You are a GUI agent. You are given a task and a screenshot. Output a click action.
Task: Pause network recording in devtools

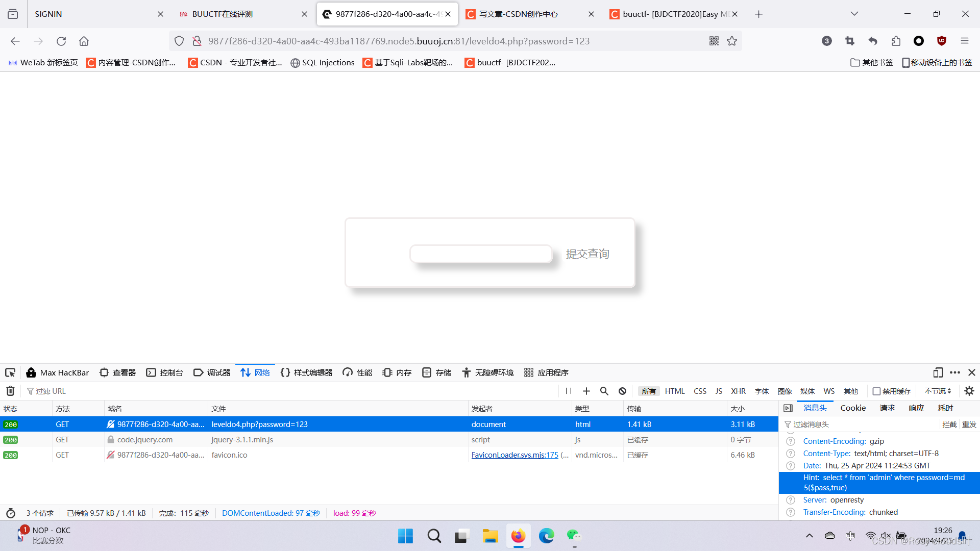point(569,391)
